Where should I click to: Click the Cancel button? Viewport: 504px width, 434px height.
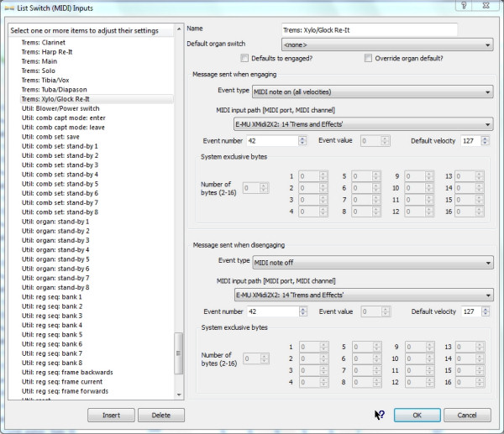tap(466, 416)
